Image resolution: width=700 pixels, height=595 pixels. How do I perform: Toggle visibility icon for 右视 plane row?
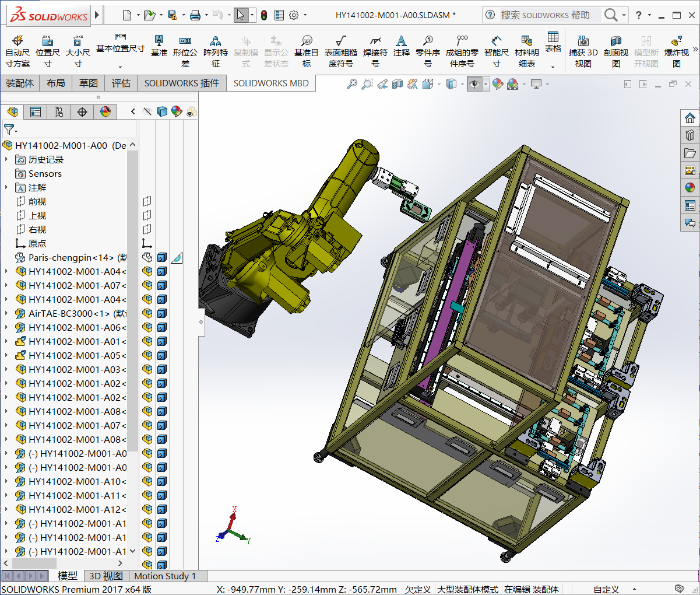(x=147, y=229)
